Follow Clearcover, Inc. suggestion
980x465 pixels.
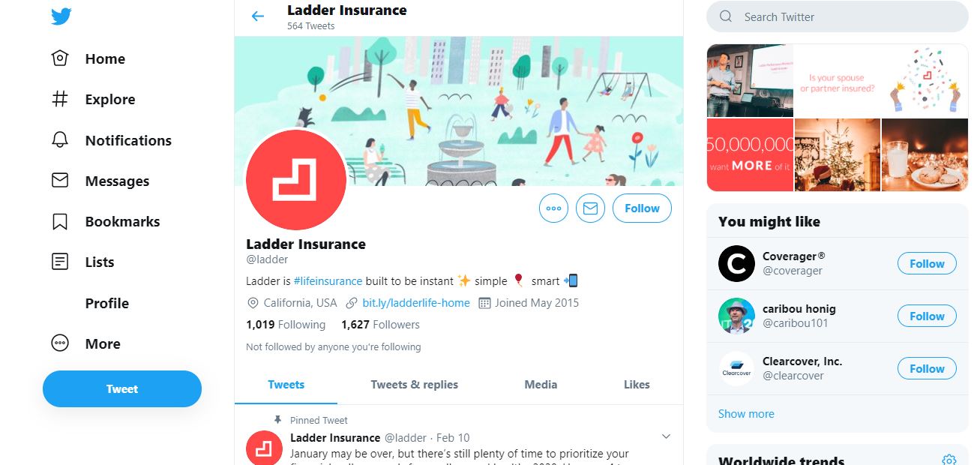927,368
